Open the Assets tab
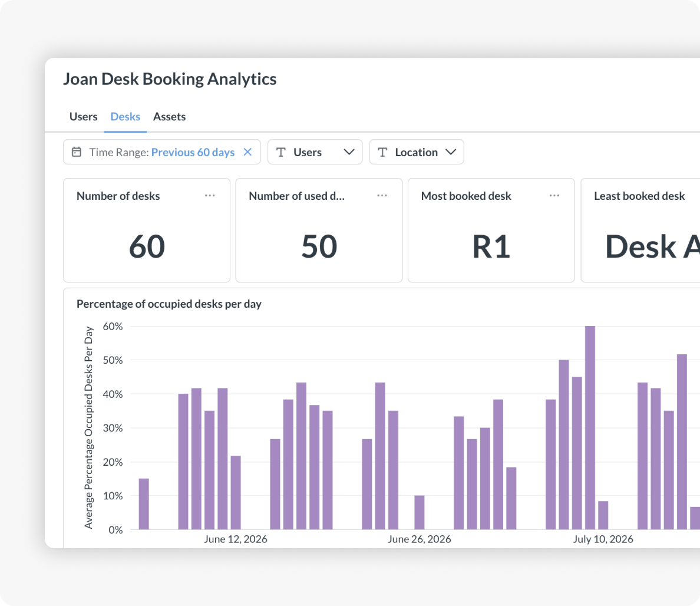700x606 pixels. [169, 117]
